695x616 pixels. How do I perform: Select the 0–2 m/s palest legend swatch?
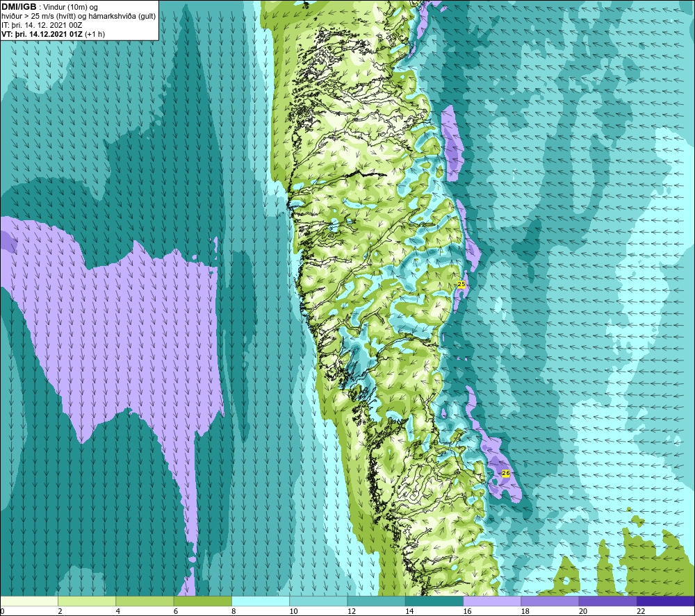pyautogui.click(x=28, y=601)
